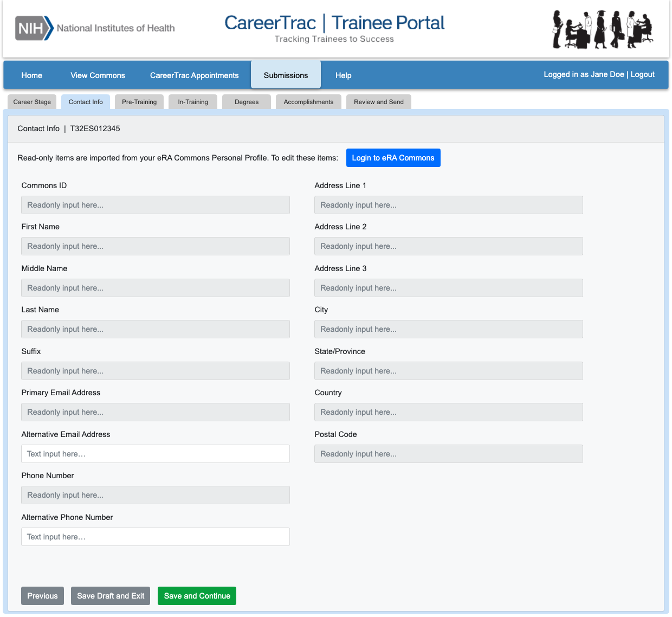Click the Phone Number readonly field
The width and height of the screenshot is (672, 617).
[x=156, y=495]
